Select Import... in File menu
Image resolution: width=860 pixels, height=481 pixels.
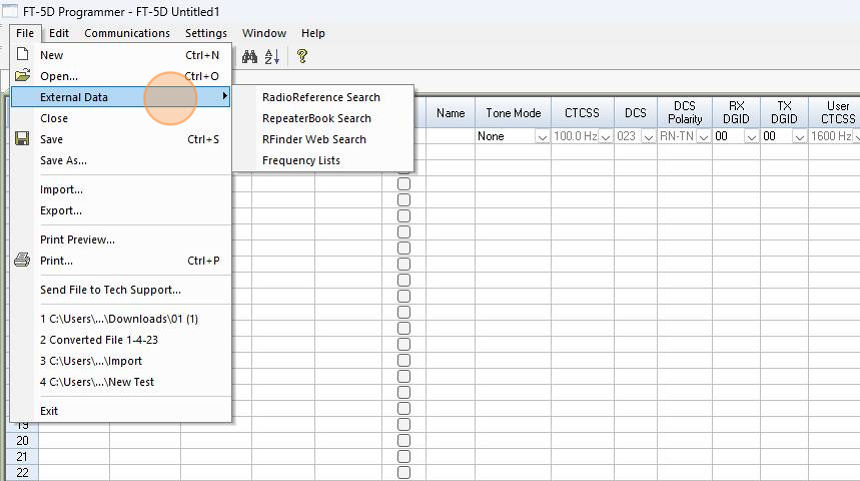[x=121, y=189]
